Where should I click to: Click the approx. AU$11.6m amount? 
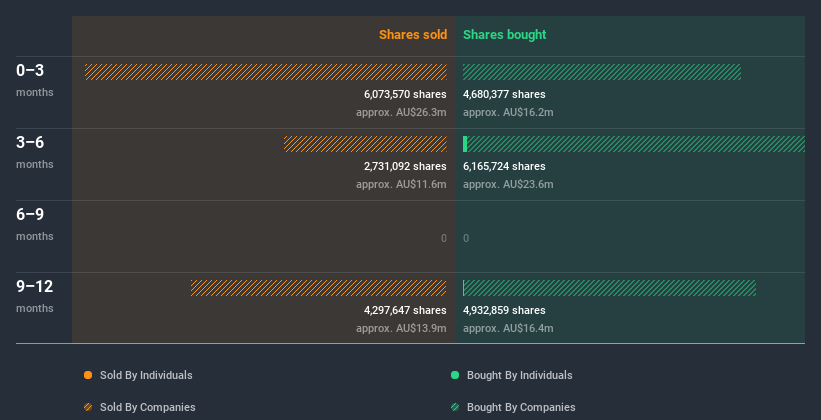point(401,184)
